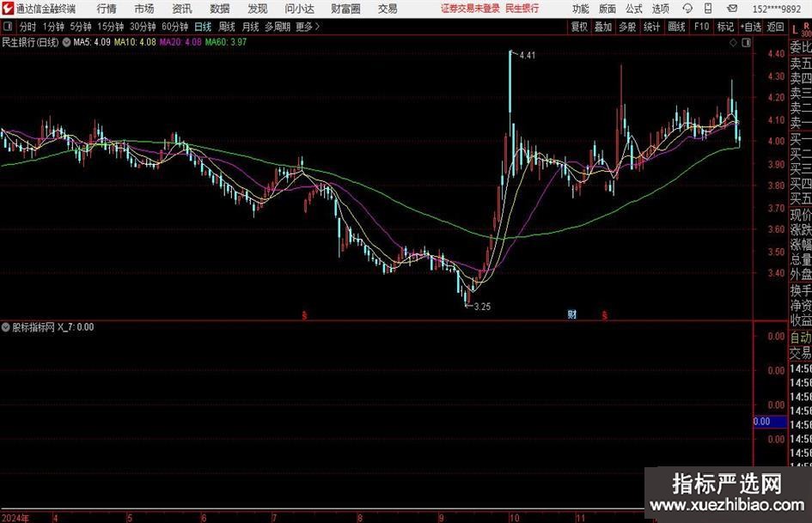Open the 交易 menu
This screenshot has height=523, width=812.
pos(388,9)
